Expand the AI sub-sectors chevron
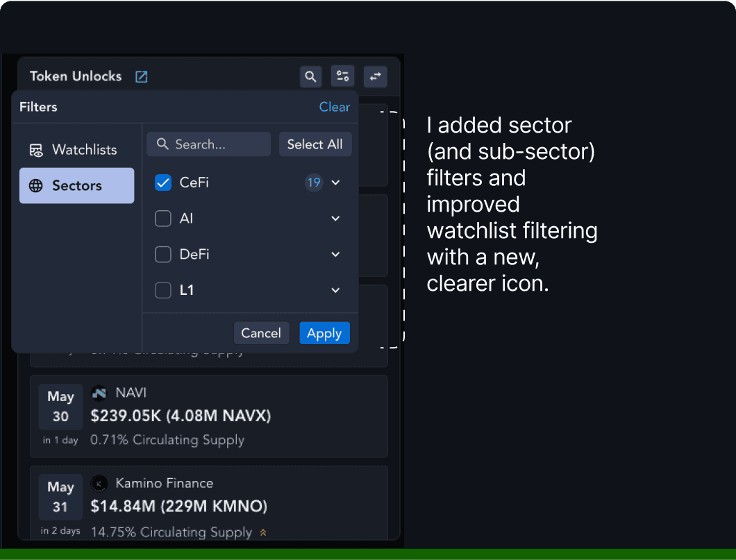Screen dimensions: 736x560 (x=335, y=219)
